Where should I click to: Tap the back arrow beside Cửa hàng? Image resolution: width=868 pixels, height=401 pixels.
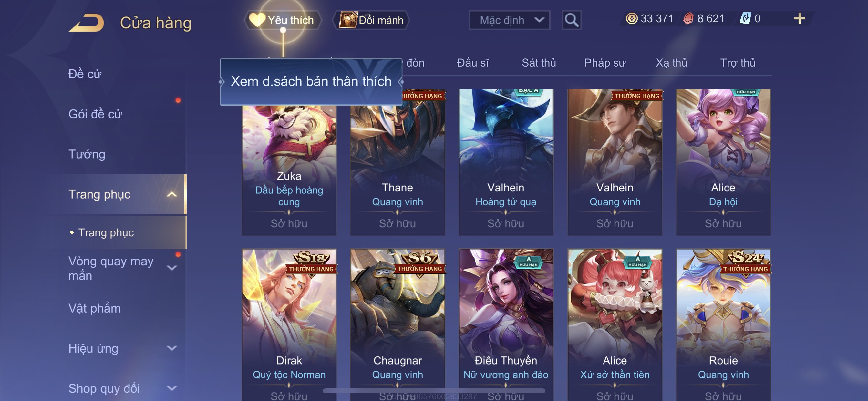coord(86,23)
